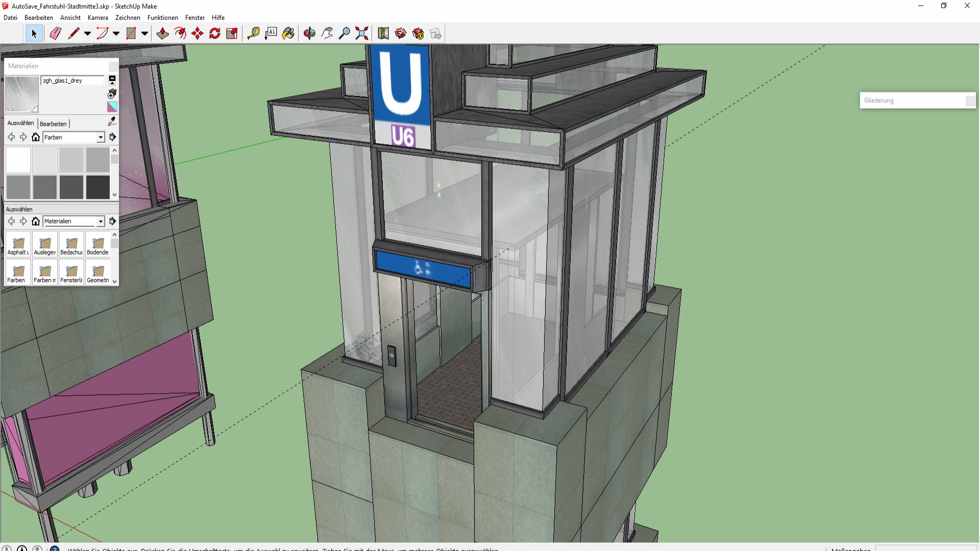The image size is (980, 551).
Task: Click the folder list scrollbar down arrow
Action: coord(115,281)
